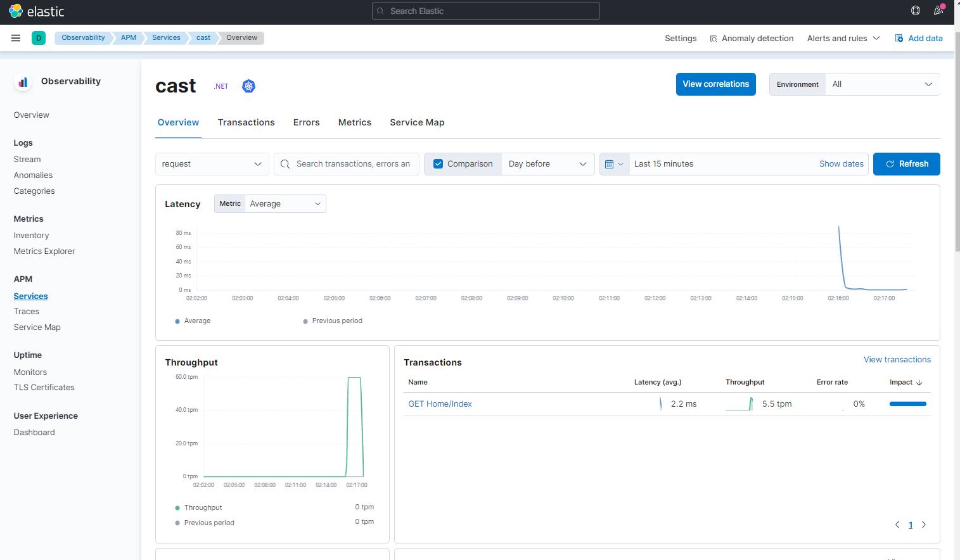Click page number 1 in pagination
The width and height of the screenshot is (960, 560).
click(911, 525)
